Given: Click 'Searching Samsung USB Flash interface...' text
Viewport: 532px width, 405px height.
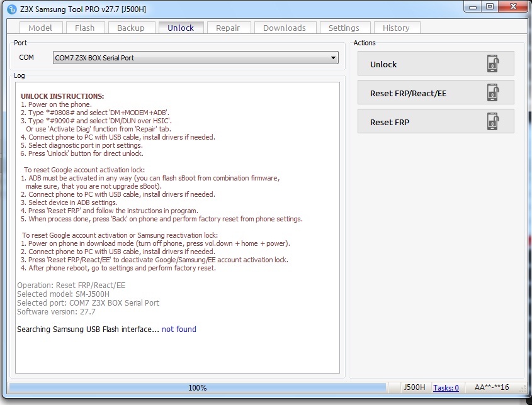Looking at the screenshot, I should (x=88, y=329).
